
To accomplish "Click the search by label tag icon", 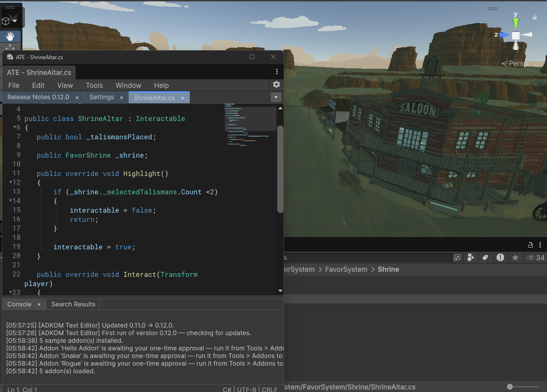I will pyautogui.click(x=485, y=258).
